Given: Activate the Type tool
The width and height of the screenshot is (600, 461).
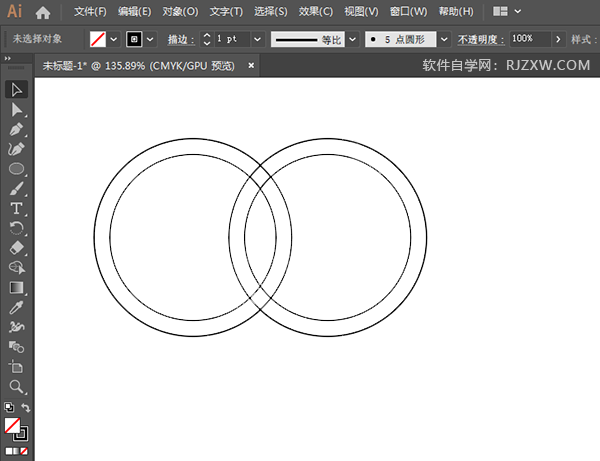Looking at the screenshot, I should [x=16, y=209].
